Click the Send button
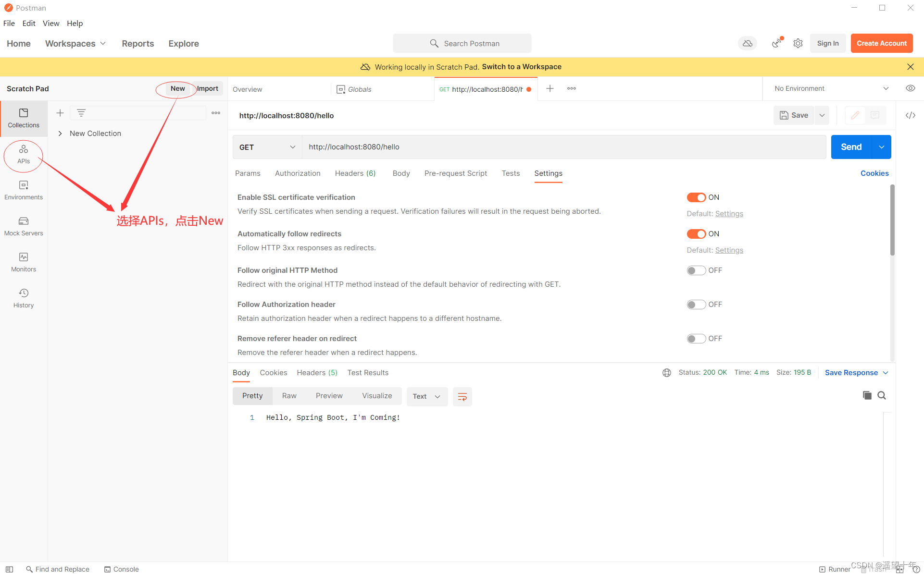 (850, 147)
